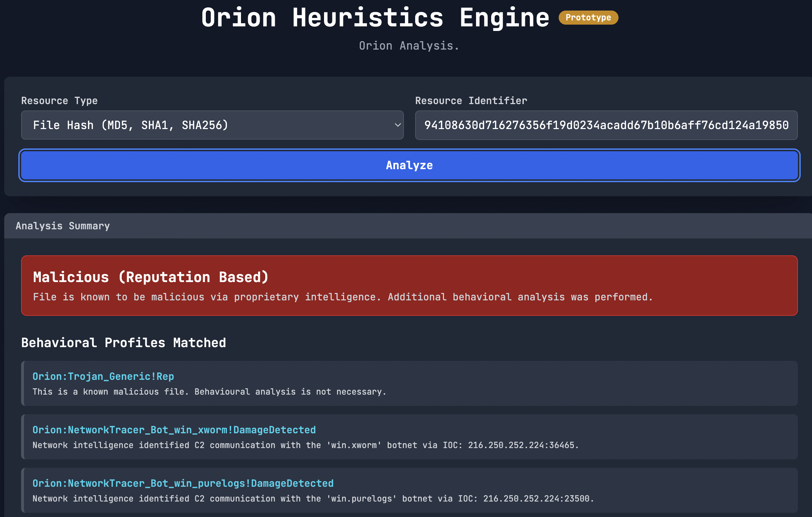This screenshot has height=517, width=812.
Task: Click the Prototype badge
Action: [588, 18]
